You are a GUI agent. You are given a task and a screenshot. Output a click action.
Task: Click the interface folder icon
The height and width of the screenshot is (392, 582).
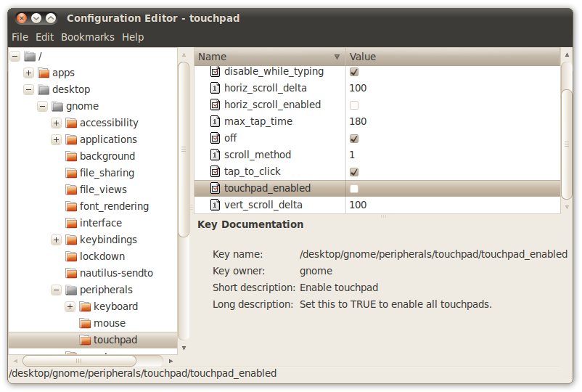pyautogui.click(x=71, y=223)
